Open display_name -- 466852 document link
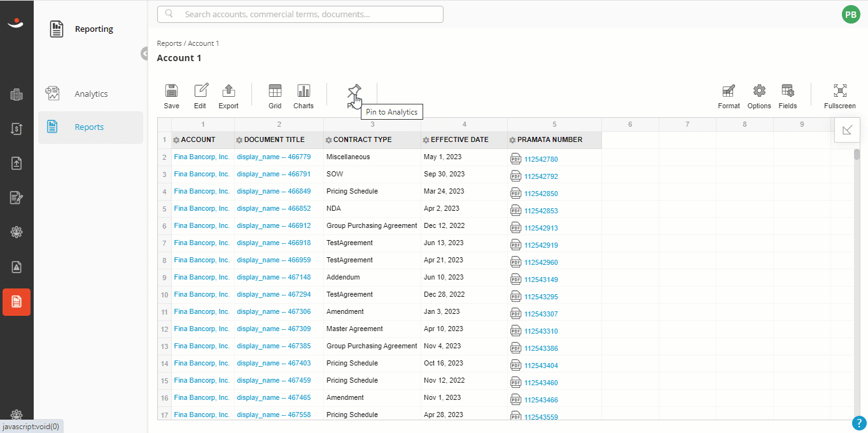The width and height of the screenshot is (868, 433). tap(274, 208)
